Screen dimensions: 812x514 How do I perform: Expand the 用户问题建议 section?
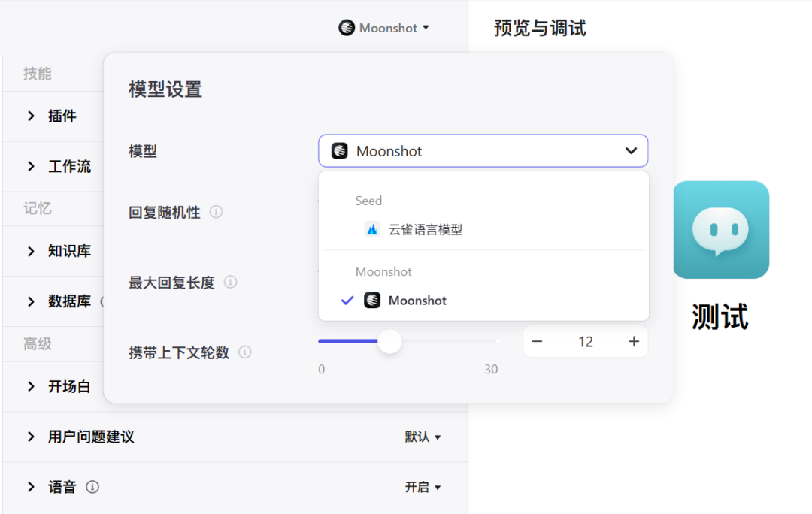pyautogui.click(x=31, y=437)
